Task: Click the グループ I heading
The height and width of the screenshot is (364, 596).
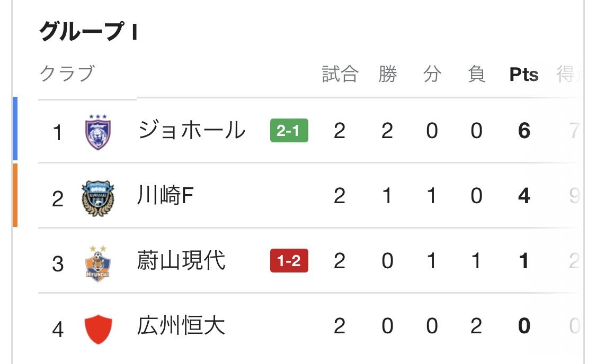Action: [x=88, y=31]
